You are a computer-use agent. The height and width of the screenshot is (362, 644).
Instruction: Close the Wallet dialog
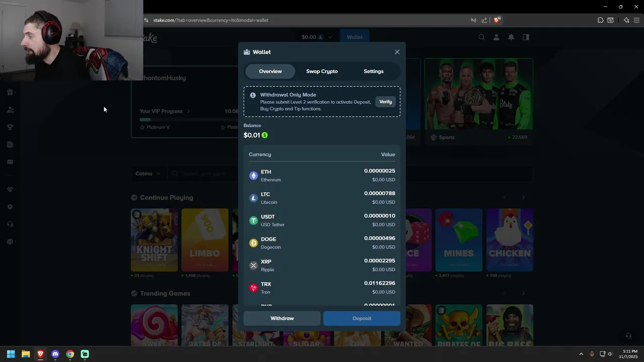(x=397, y=52)
